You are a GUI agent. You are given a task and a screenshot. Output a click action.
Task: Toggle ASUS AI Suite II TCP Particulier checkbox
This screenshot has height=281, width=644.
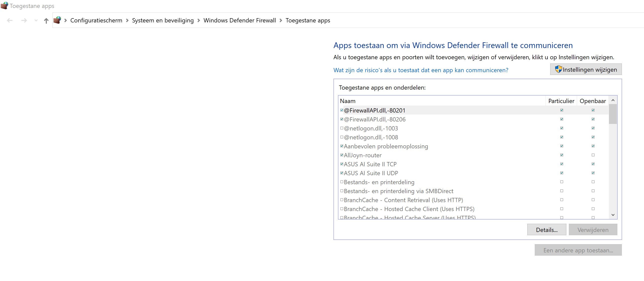tap(562, 164)
